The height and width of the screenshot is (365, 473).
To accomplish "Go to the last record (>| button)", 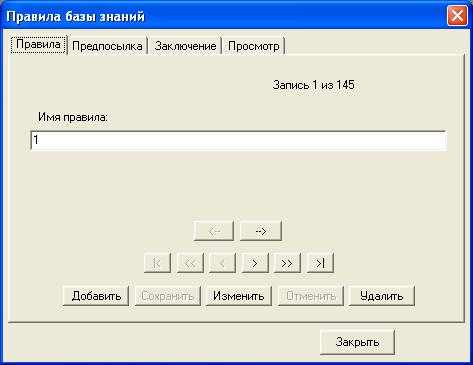I will (x=320, y=263).
